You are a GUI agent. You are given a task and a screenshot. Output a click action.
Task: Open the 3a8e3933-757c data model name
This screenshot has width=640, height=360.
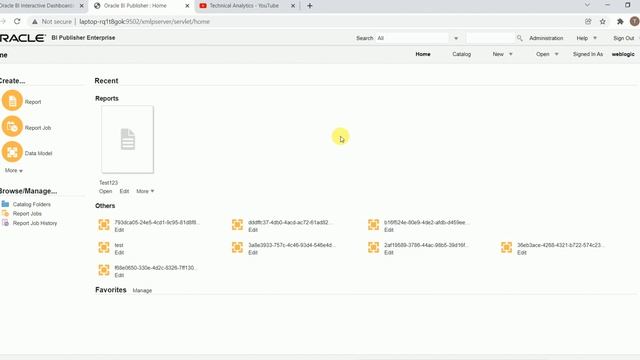pyautogui.click(x=291, y=245)
